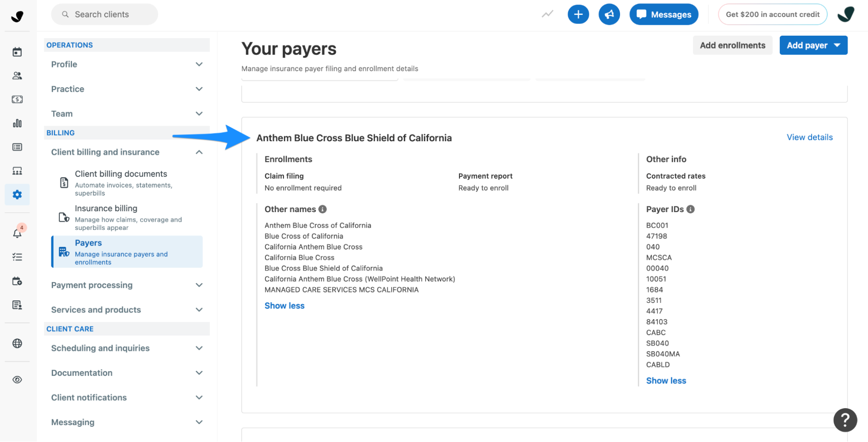Viewport: 868px width, 442px height.
Task: Select Client billing documents menu item
Action: click(127, 183)
